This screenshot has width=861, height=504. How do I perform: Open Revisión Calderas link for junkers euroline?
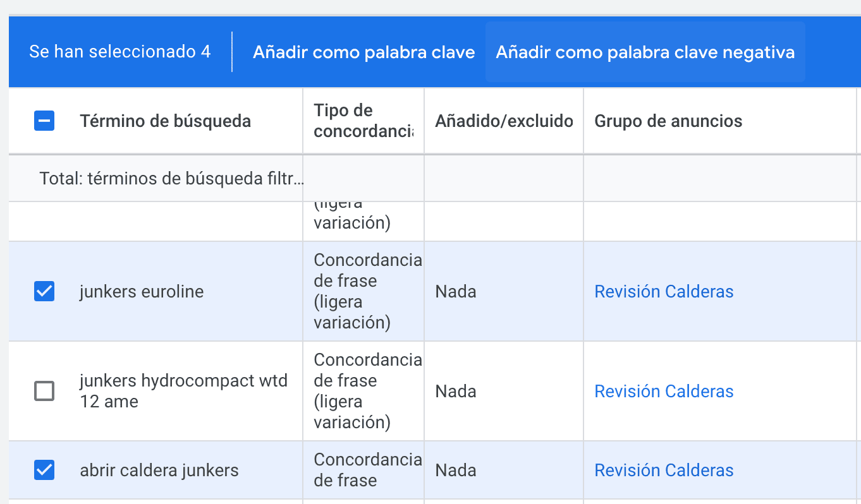(664, 292)
